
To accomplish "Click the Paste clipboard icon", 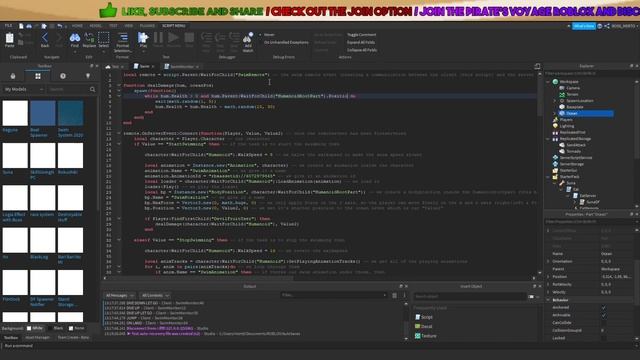I will tap(9, 38).
